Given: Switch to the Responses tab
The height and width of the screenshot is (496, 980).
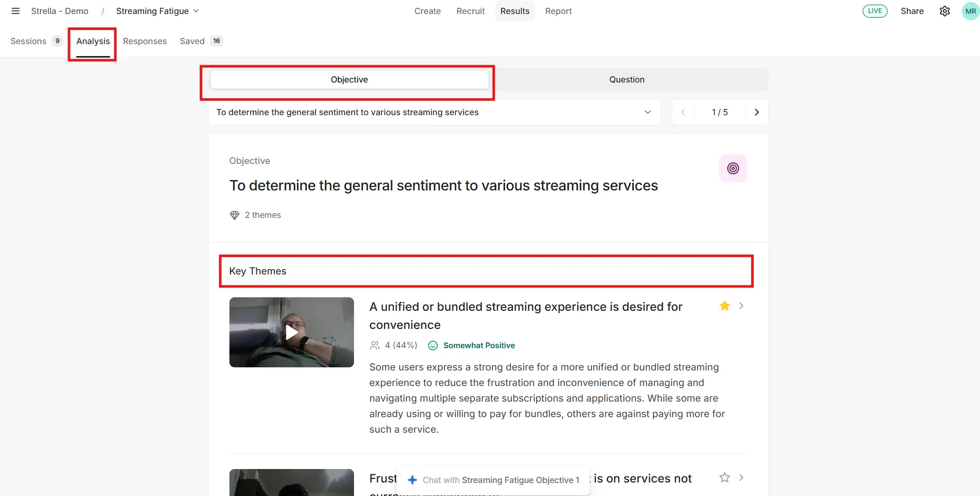Looking at the screenshot, I should 145,41.
